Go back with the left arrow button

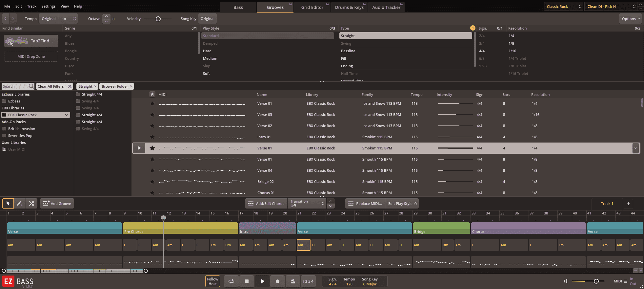point(6,19)
